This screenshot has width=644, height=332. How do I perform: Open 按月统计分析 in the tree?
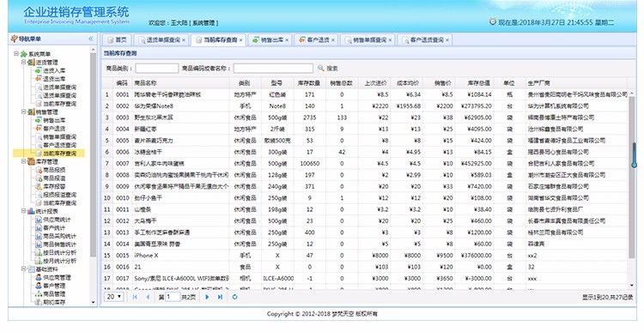59,261
